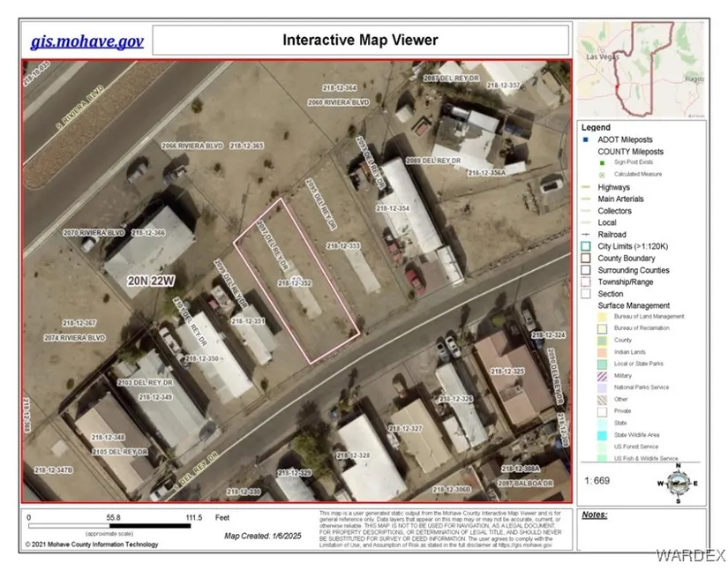The image size is (728, 571).
Task: Click the County Boundary brown box symbol
Action: [586, 259]
